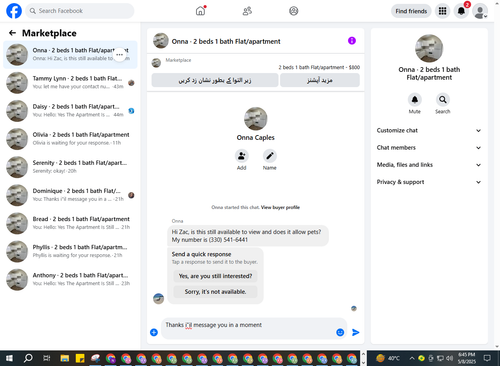Viewport: 500px width, 366px height.
Task: Open the Groups icon in top bar
Action: click(x=293, y=11)
